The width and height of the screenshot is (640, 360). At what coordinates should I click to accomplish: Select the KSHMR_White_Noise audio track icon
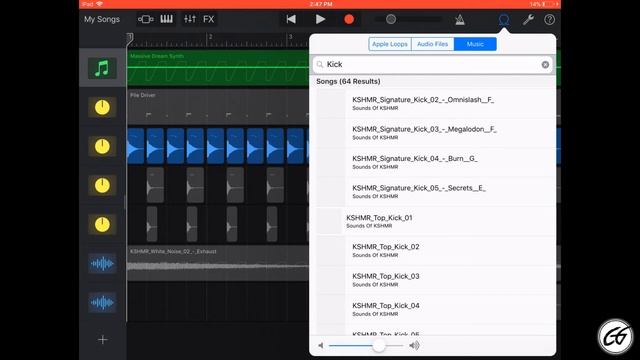point(102,264)
